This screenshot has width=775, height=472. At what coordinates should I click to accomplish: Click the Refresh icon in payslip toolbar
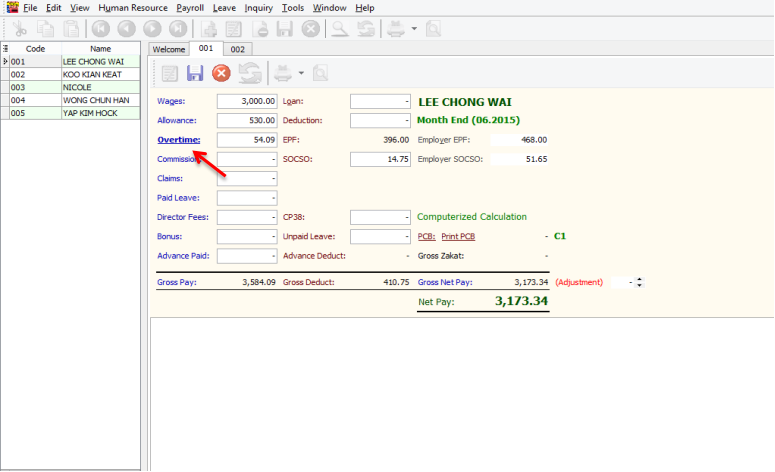[249, 73]
